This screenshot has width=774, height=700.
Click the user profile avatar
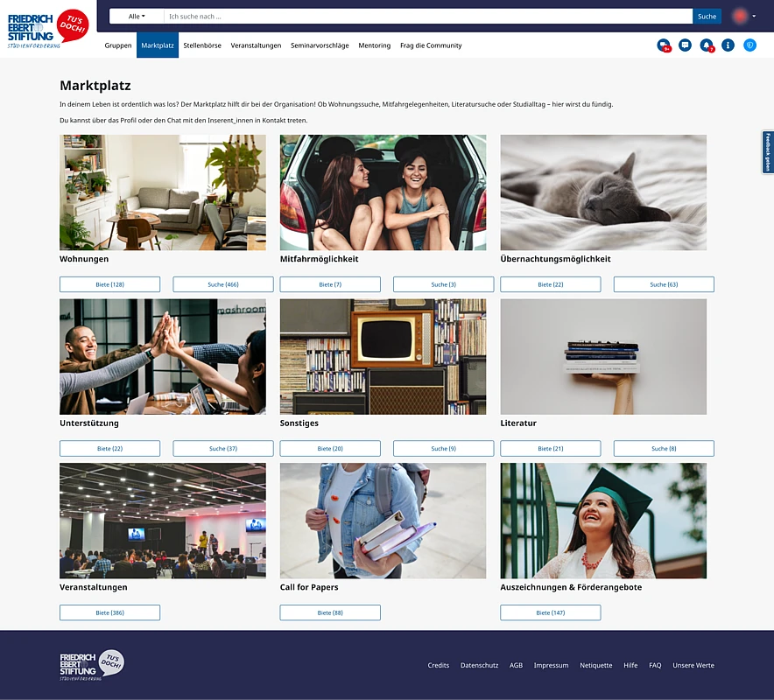pyautogui.click(x=740, y=16)
